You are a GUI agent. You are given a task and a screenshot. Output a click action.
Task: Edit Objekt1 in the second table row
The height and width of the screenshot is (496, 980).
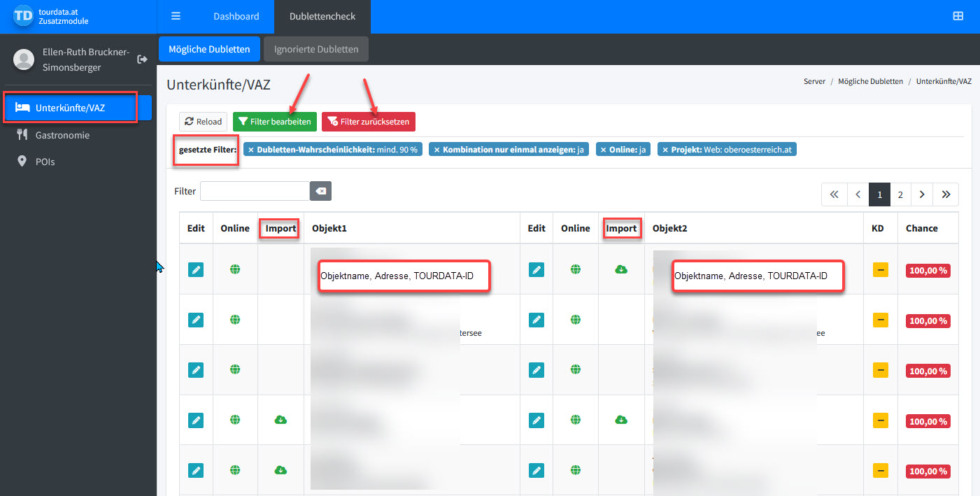point(196,319)
